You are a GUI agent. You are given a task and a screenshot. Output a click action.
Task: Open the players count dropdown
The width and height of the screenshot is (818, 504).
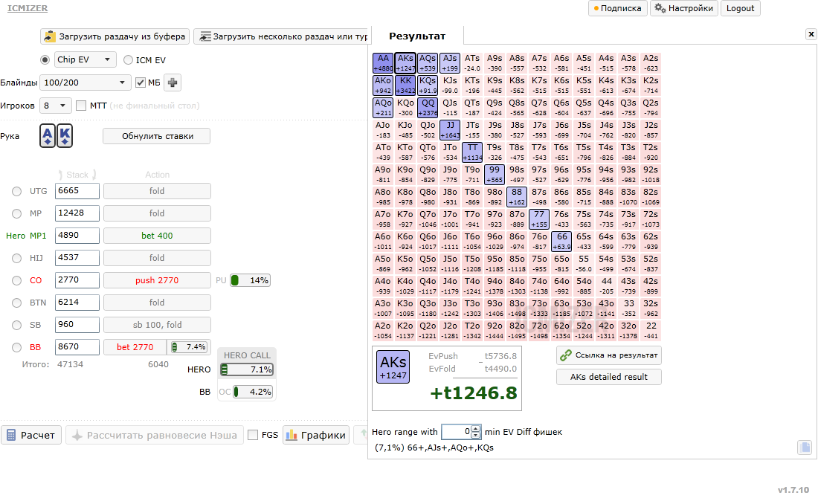(x=56, y=106)
